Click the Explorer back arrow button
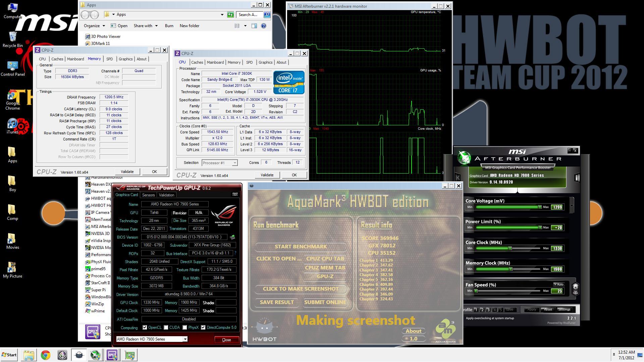This screenshot has height=362, width=644. coord(85,14)
